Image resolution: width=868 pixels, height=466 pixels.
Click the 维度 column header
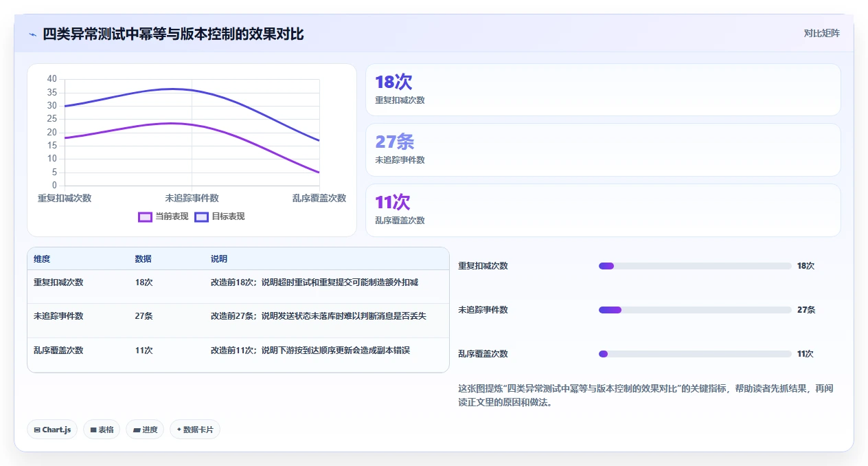point(42,259)
